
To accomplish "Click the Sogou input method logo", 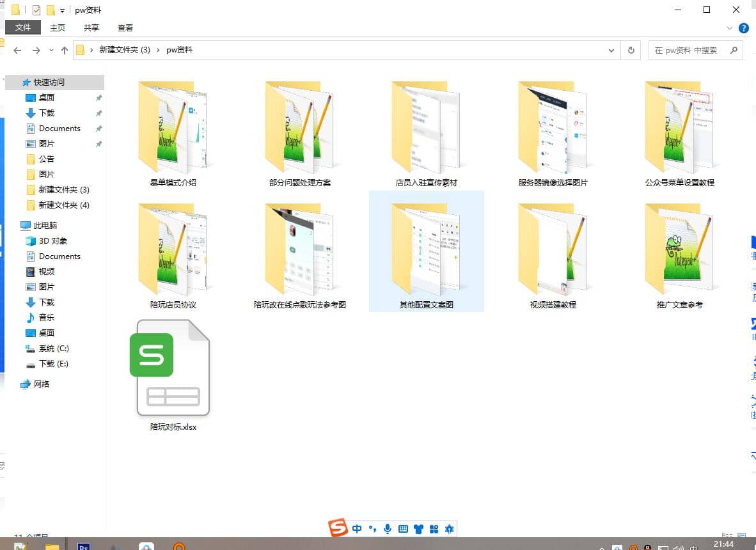I will click(x=338, y=528).
